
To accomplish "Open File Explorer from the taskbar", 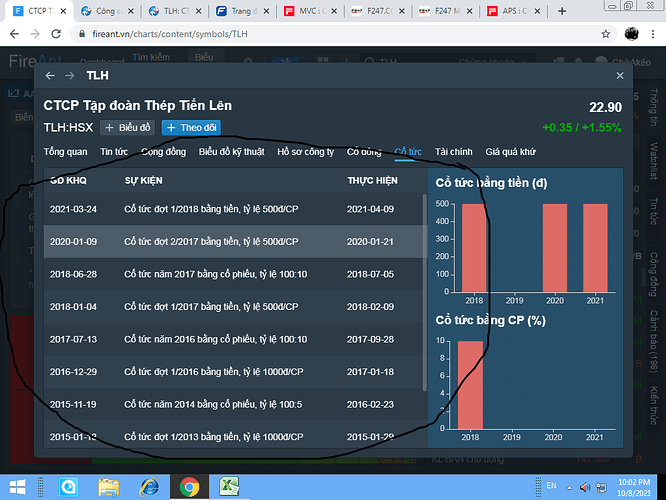I will click(x=108, y=487).
